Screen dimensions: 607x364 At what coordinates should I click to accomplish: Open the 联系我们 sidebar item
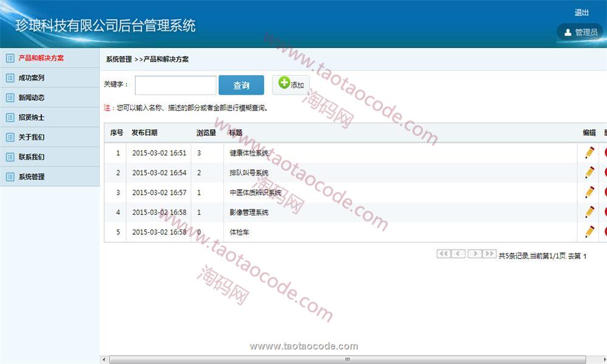pos(32,157)
